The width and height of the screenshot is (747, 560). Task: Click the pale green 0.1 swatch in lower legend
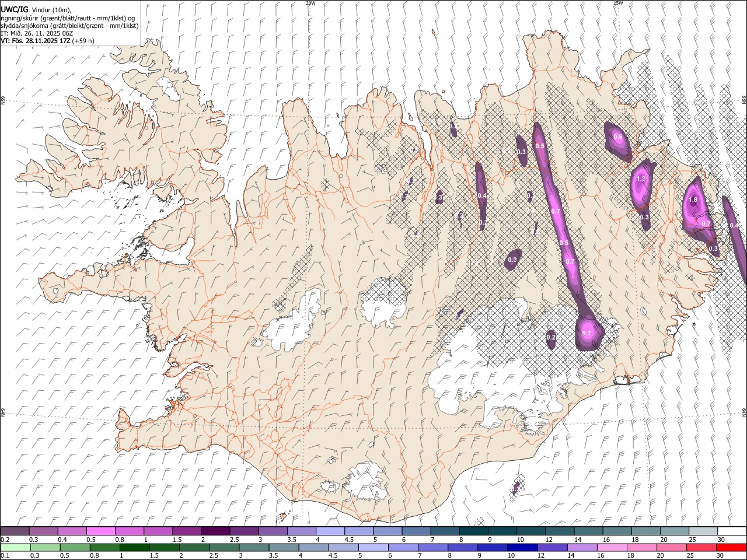click(x=15, y=547)
